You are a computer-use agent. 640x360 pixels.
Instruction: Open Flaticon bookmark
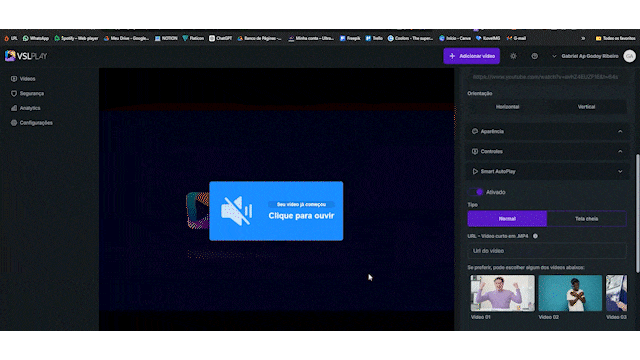[193, 38]
